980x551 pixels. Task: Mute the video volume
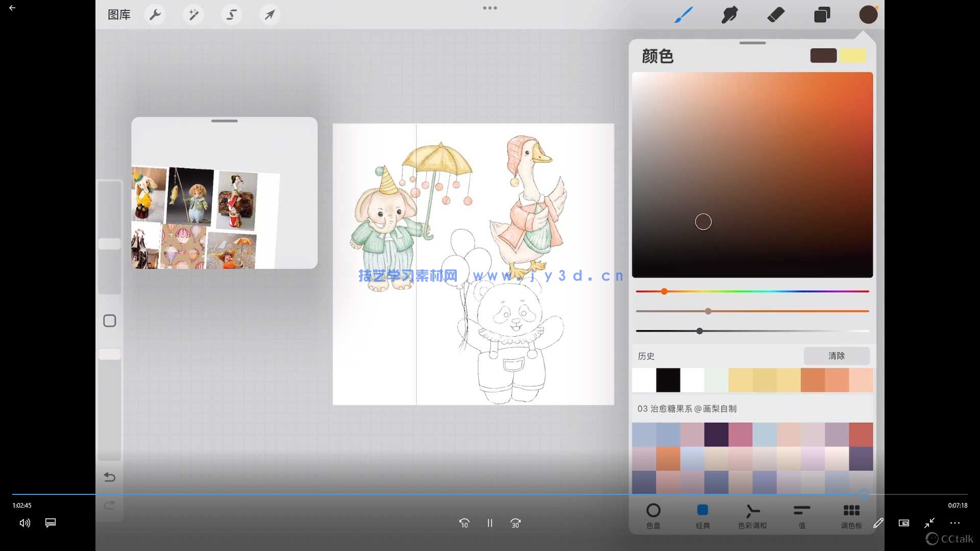tap(24, 523)
